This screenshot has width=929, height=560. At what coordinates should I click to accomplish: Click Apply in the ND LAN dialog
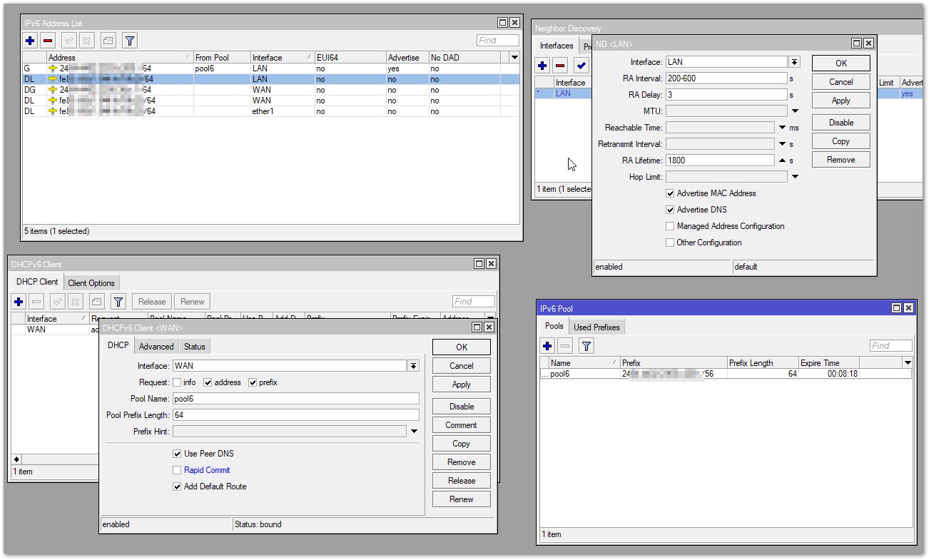(841, 101)
